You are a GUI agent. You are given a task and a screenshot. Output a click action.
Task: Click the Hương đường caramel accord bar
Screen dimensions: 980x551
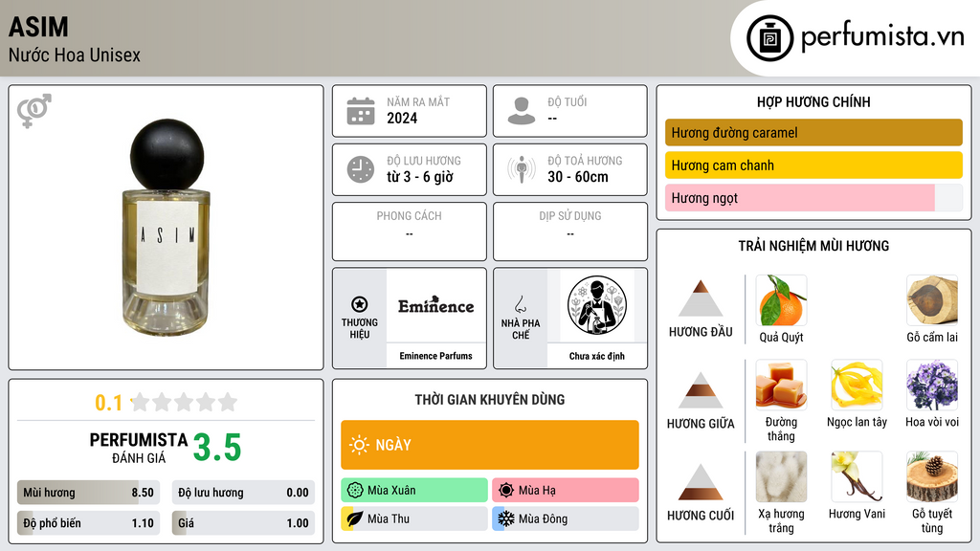tap(813, 132)
